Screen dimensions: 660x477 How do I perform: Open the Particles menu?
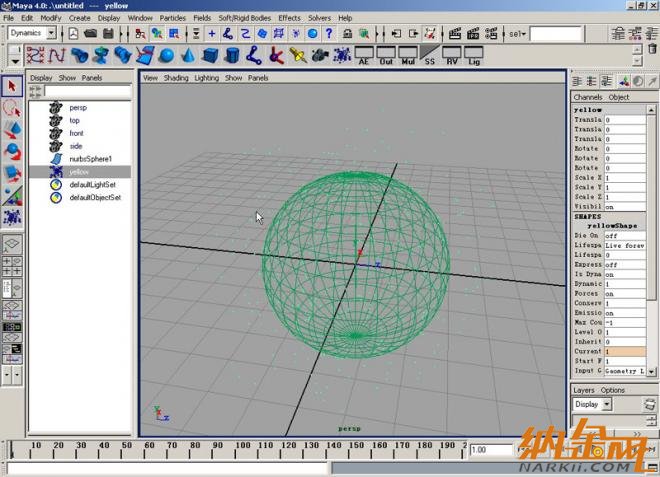(173, 17)
